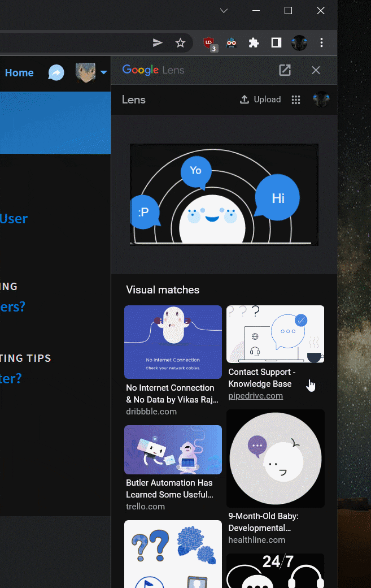
Task: Bookmark this page with star icon
Action: pyautogui.click(x=180, y=43)
